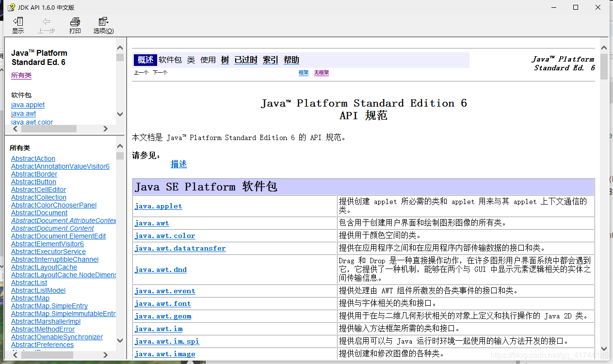Open the AbstractCellEditor class link
The width and height of the screenshot is (613, 364).
pyautogui.click(x=38, y=190)
